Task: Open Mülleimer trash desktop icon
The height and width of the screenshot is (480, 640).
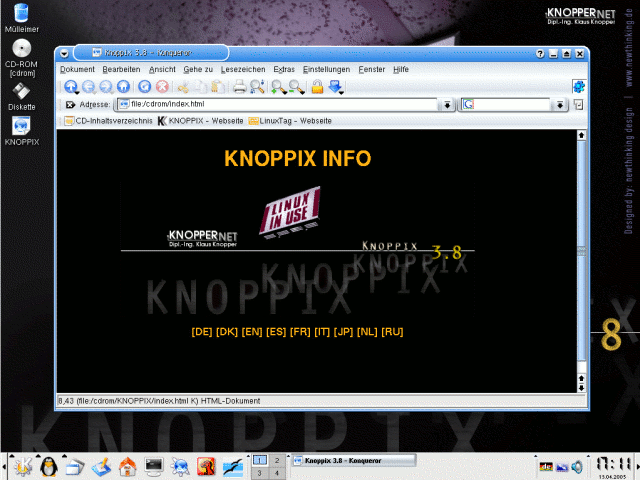Action: point(21,18)
